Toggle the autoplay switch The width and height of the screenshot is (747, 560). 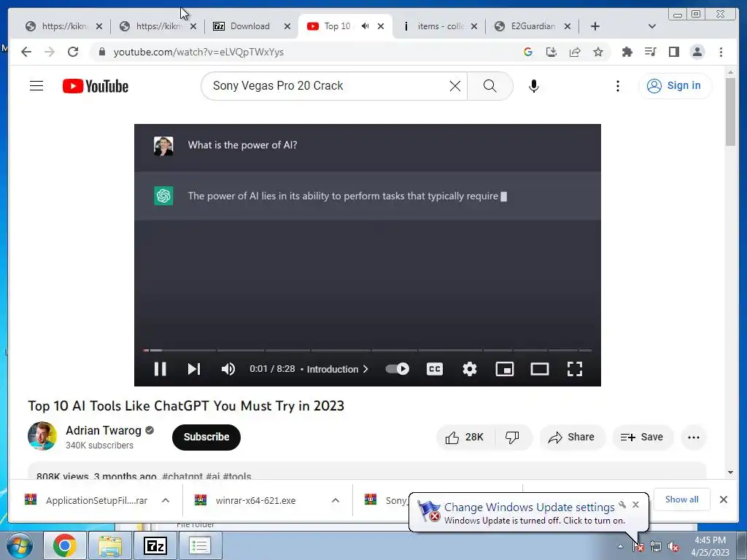coord(398,369)
